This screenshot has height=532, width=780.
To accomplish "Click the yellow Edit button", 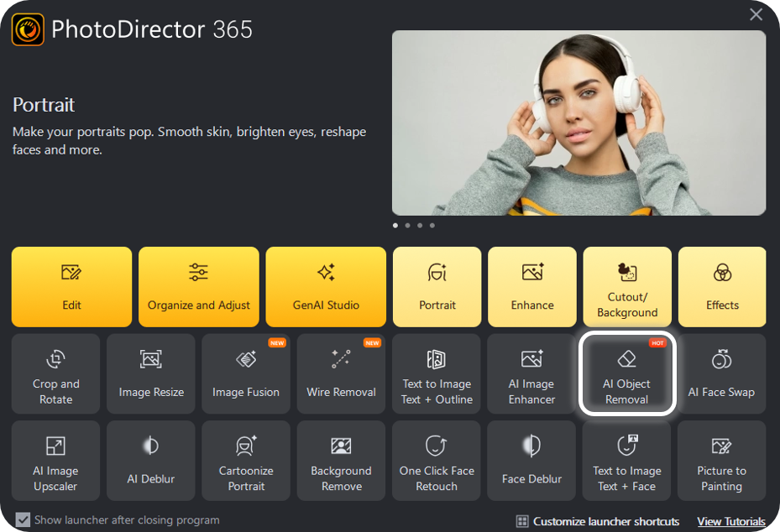I will pyautogui.click(x=72, y=287).
